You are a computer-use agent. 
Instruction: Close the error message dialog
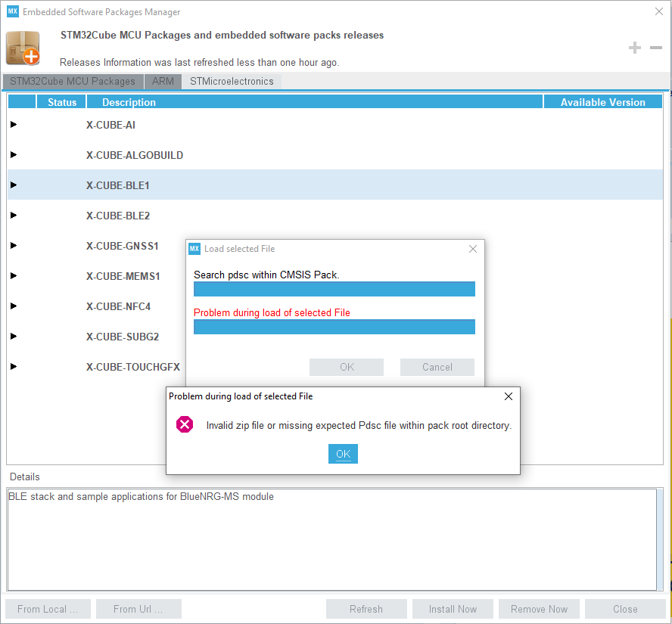tap(509, 396)
